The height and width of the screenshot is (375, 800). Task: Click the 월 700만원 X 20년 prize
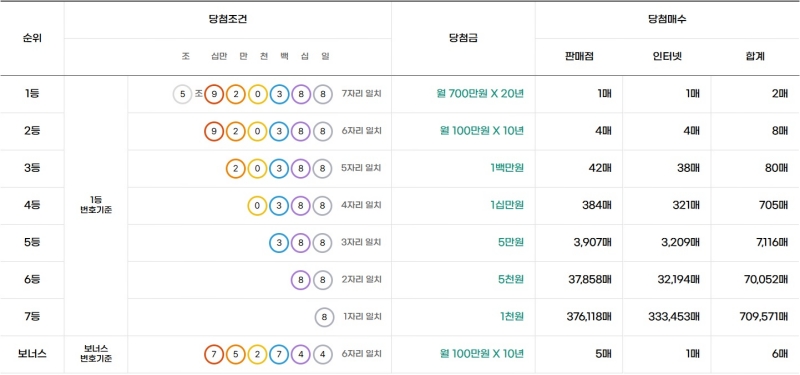click(x=480, y=94)
